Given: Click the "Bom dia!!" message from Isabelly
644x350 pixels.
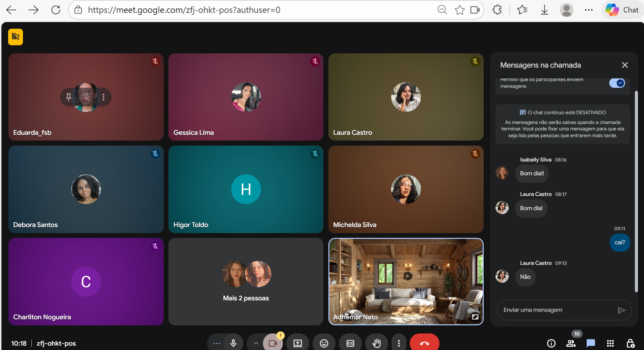Looking at the screenshot, I should [x=532, y=173].
